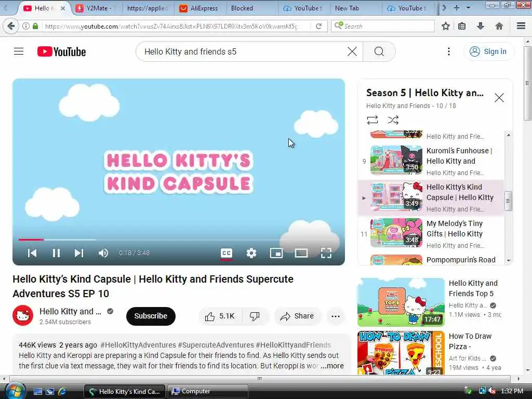Launch Internet Explorer from quick launch
Viewport: 532px width, 399px height.
(x=62, y=392)
